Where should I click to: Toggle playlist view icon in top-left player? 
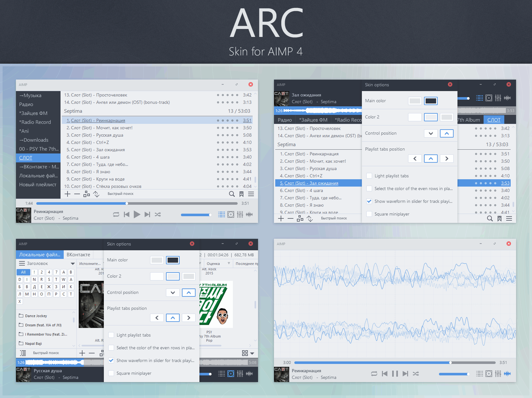pos(221,215)
